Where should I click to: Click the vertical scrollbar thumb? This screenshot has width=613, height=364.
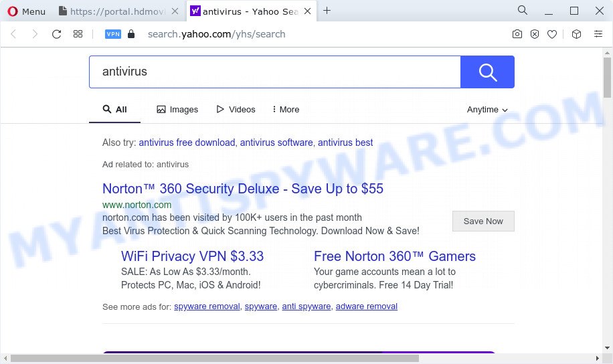pyautogui.click(x=607, y=78)
